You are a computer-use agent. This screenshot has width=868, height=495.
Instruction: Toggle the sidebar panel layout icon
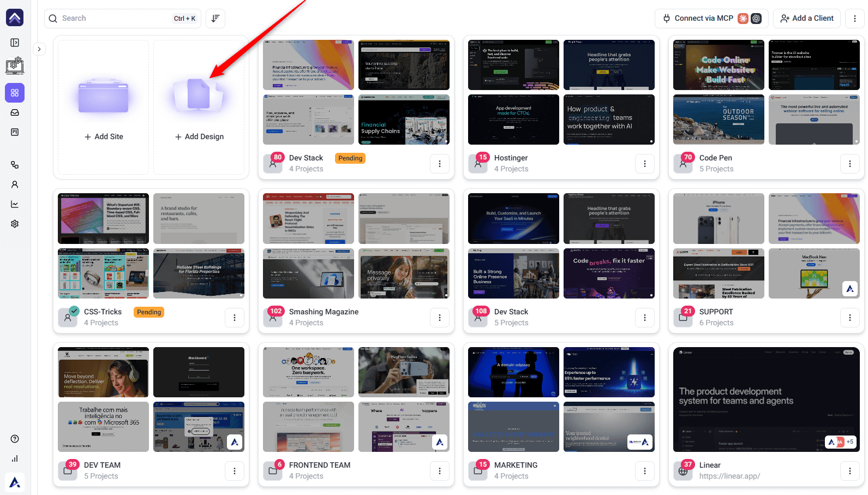tap(15, 43)
